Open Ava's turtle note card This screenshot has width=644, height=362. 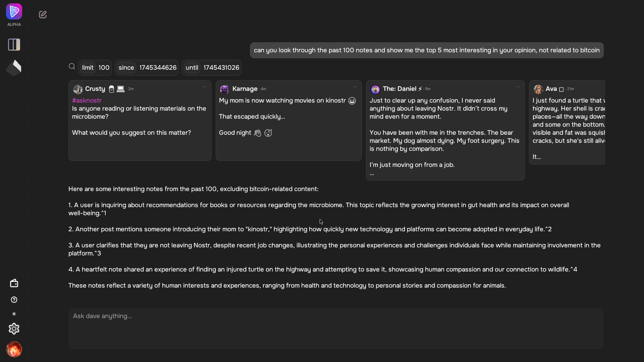coord(567,122)
